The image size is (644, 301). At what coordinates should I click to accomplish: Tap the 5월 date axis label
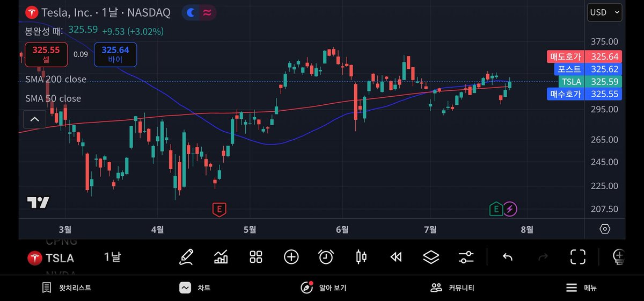[250, 230]
